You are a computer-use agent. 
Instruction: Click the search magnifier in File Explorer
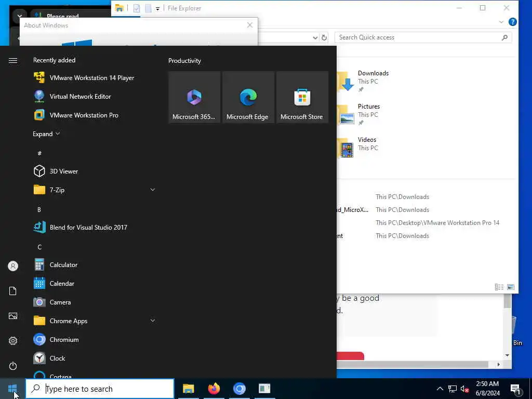[505, 37]
